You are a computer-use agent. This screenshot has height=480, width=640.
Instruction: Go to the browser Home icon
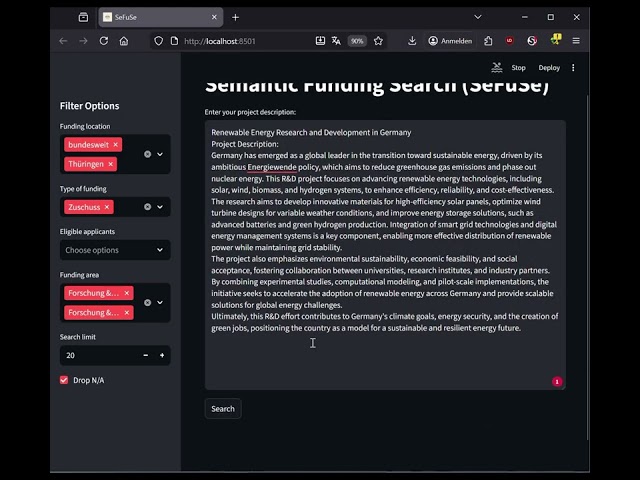[x=124, y=41]
